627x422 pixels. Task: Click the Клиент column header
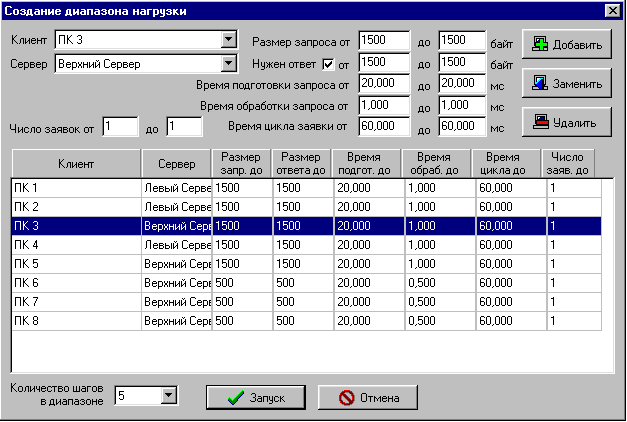coord(76,163)
